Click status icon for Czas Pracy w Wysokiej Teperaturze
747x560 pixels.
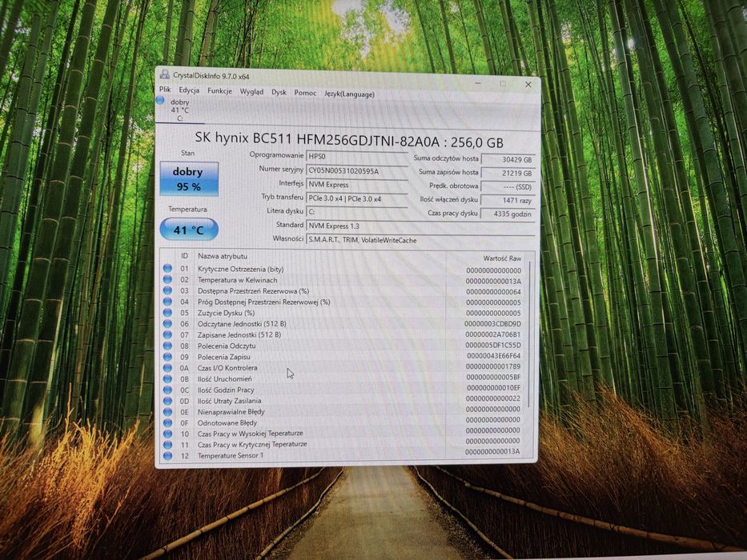(x=167, y=434)
